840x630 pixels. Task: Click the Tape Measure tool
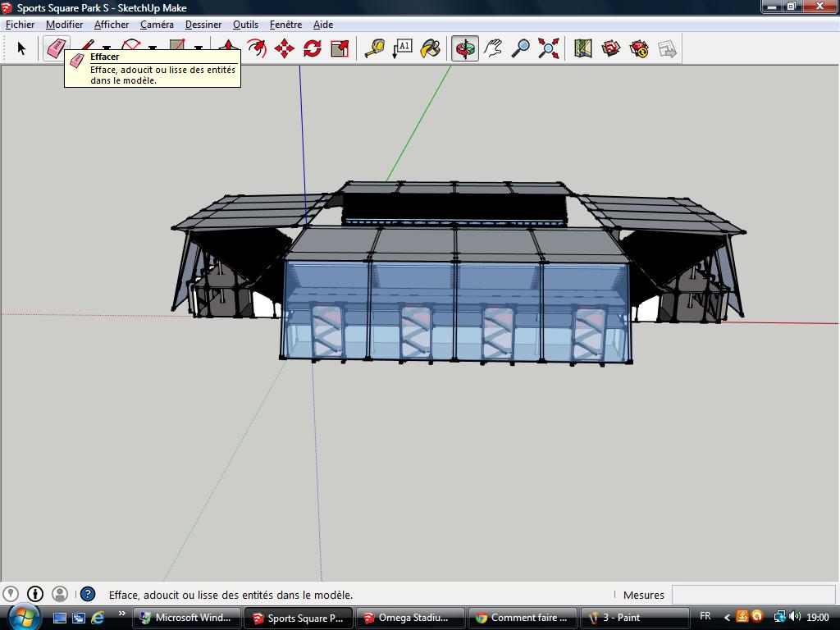point(375,48)
